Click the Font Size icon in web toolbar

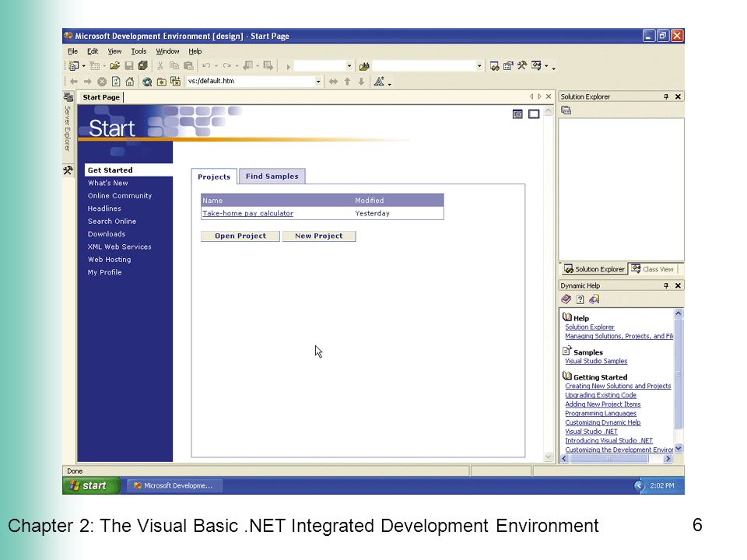click(379, 82)
